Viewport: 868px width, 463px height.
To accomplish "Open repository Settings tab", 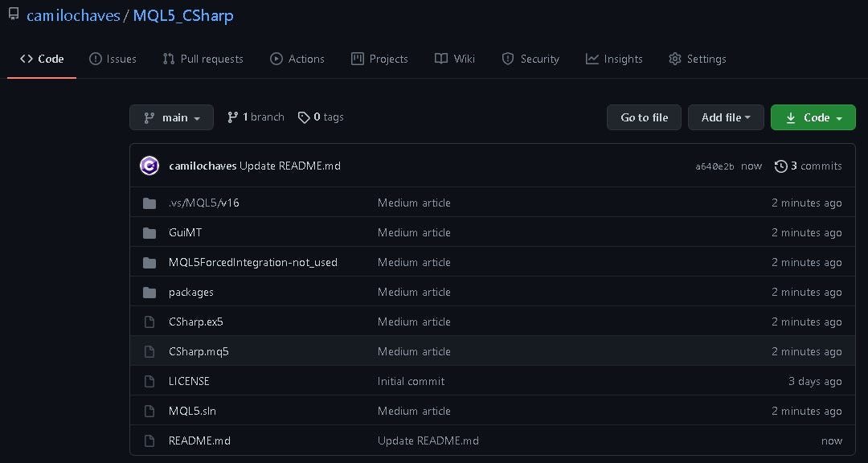I will point(698,59).
